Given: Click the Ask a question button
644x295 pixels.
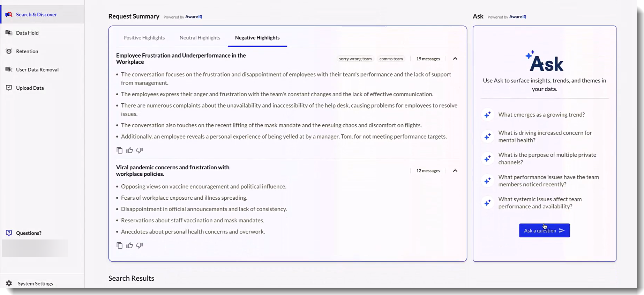Looking at the screenshot, I should (x=544, y=230).
